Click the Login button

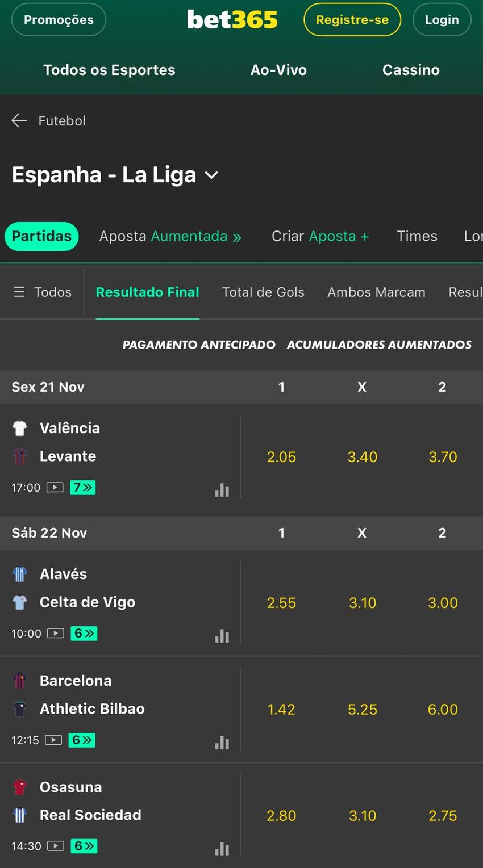coord(442,19)
